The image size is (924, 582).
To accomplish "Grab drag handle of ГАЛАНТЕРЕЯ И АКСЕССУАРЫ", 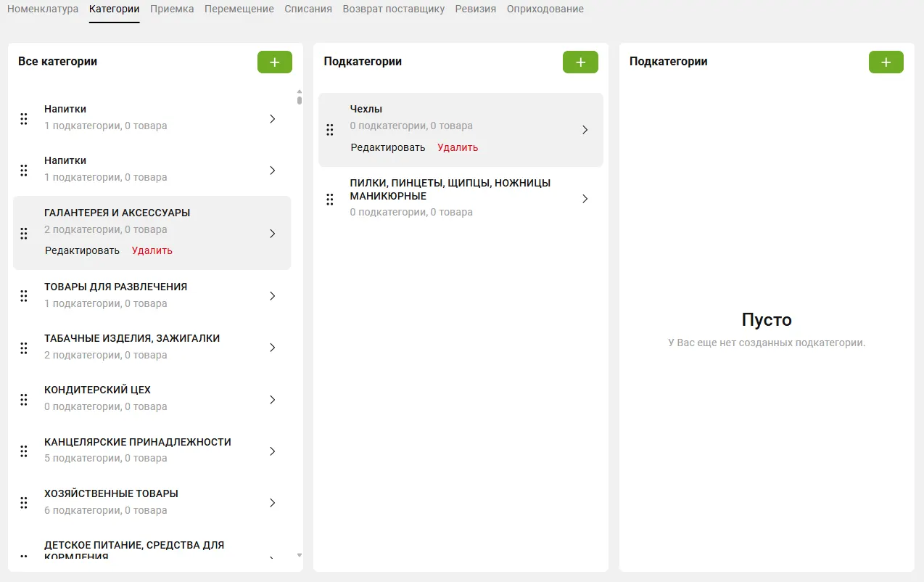I will (24, 234).
